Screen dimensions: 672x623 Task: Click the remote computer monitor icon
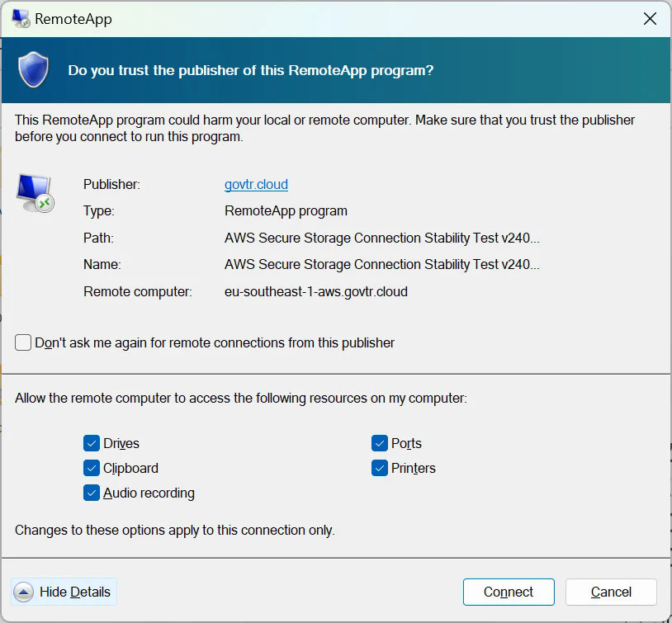coord(35,193)
